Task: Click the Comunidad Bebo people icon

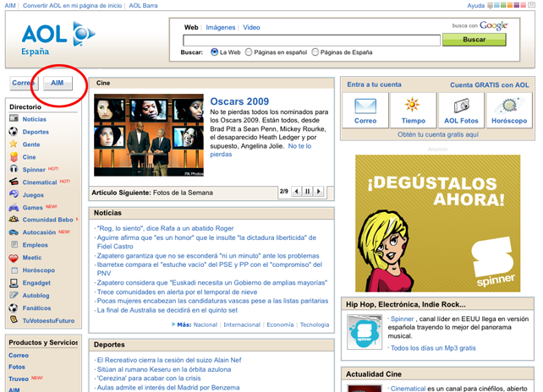Action: click(14, 219)
